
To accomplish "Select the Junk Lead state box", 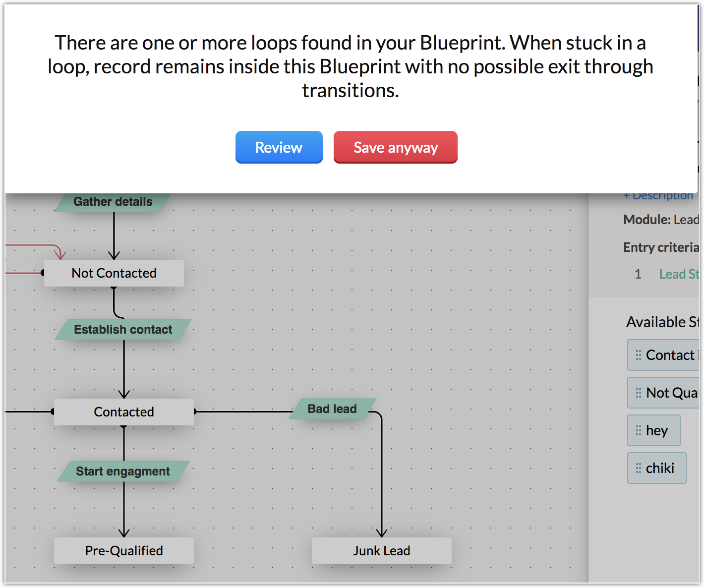I will point(382,551).
